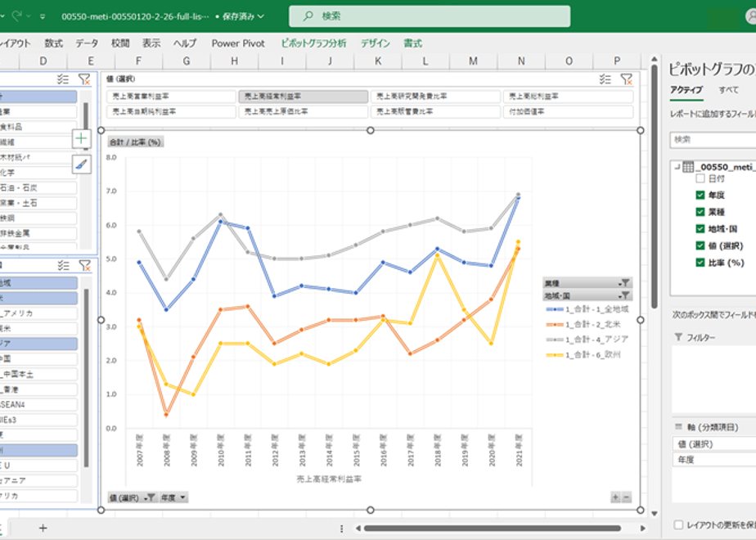Open the 書式 ribbon tab
This screenshot has height=540, width=756.
tap(412, 43)
